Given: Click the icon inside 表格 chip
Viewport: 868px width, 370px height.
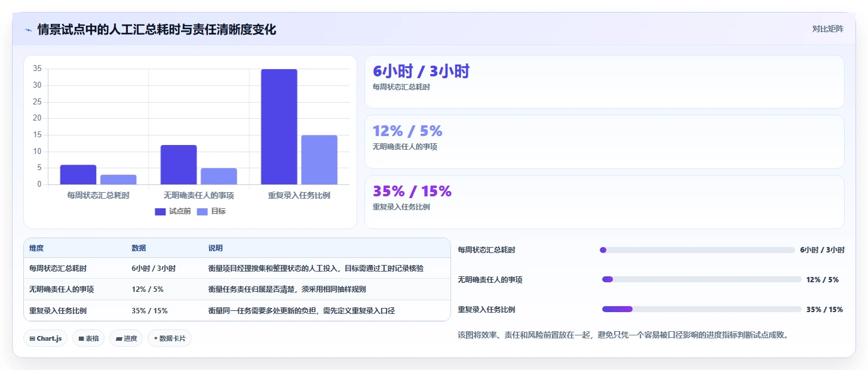Looking at the screenshot, I should click(81, 338).
